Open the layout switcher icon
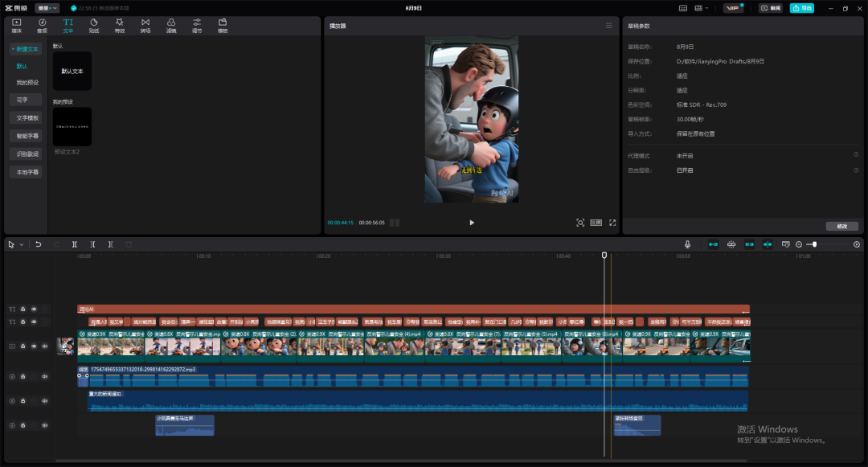868x467 pixels. (698, 8)
